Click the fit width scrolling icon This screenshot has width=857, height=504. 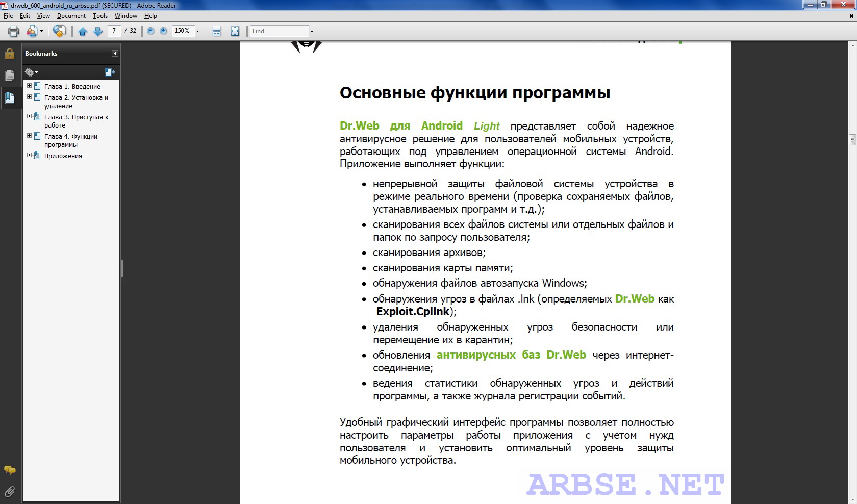click(216, 31)
